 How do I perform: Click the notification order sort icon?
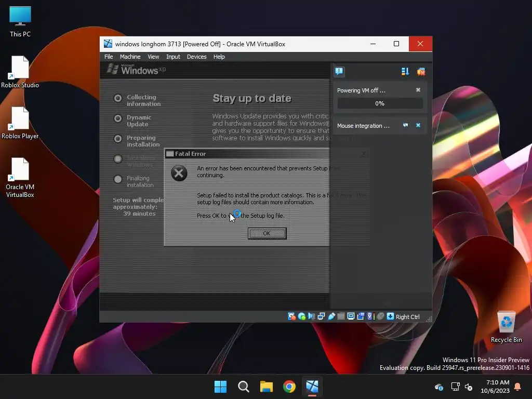tap(405, 71)
